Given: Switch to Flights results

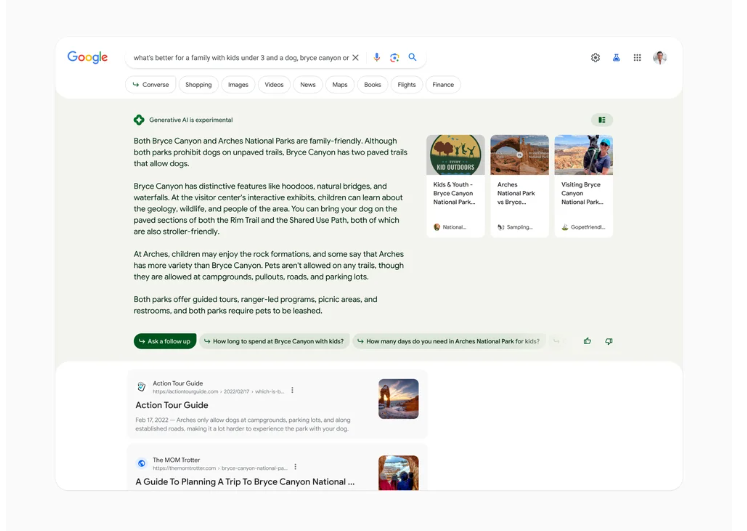Looking at the screenshot, I should pos(406,85).
